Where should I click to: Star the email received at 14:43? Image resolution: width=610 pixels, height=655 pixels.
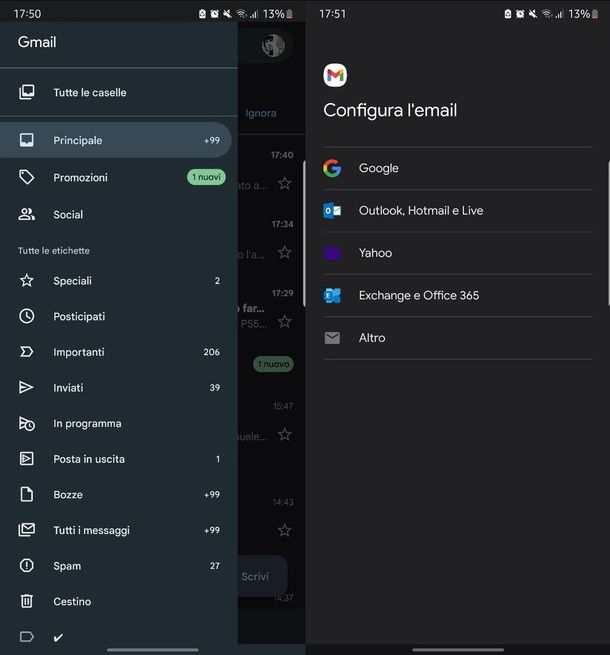click(285, 530)
